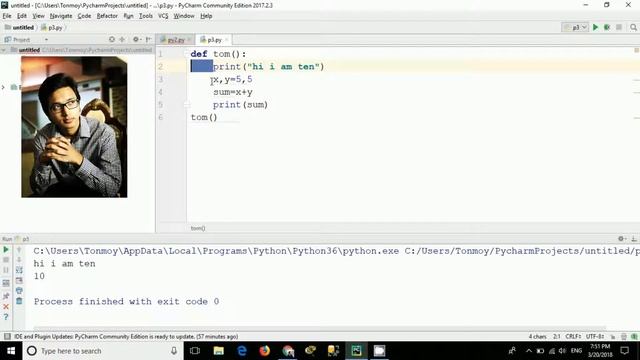Run p3 with the green toolbar play button
Image resolution: width=640 pixels, height=360 pixels.
(x=595, y=27)
